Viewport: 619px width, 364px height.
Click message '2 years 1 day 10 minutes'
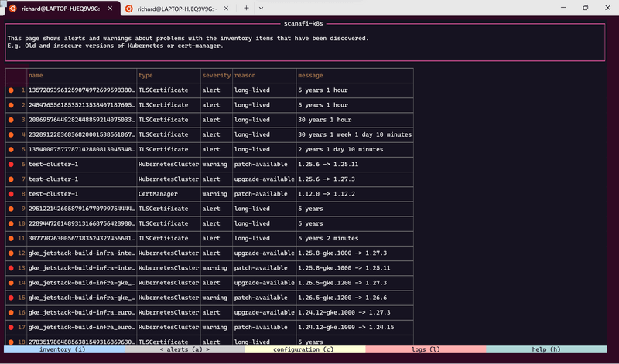click(x=340, y=149)
